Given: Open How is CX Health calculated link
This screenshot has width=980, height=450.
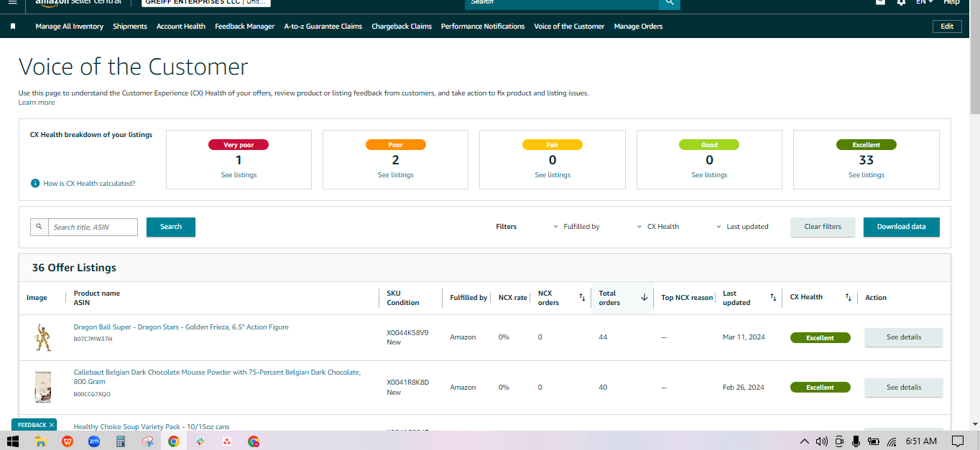Looking at the screenshot, I should point(89,184).
